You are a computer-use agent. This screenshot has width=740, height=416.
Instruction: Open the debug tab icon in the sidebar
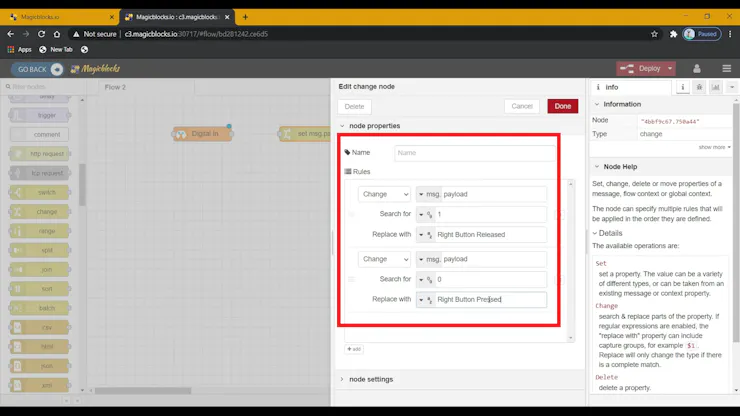click(699, 87)
